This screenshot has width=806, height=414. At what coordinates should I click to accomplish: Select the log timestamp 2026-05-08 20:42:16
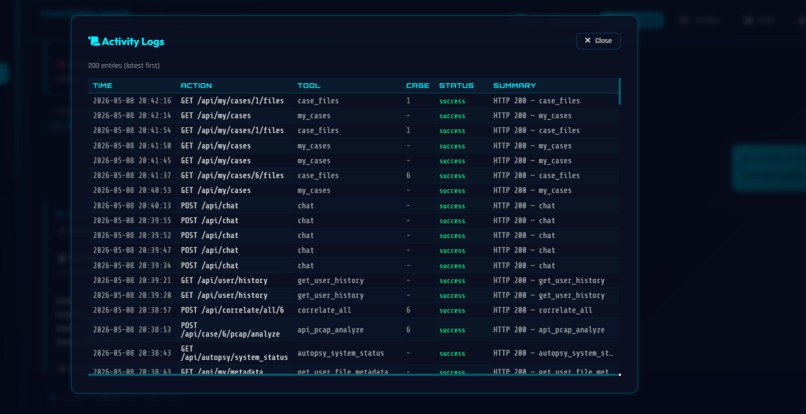click(132, 101)
